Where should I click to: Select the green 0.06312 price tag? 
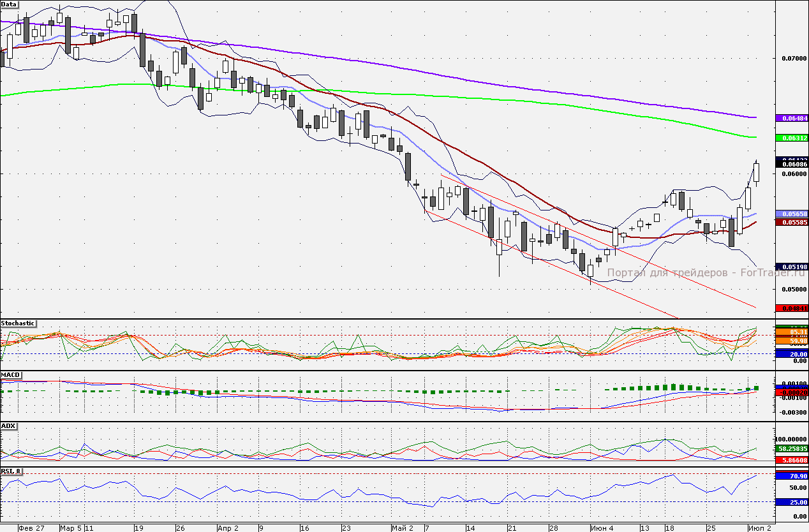(x=791, y=138)
